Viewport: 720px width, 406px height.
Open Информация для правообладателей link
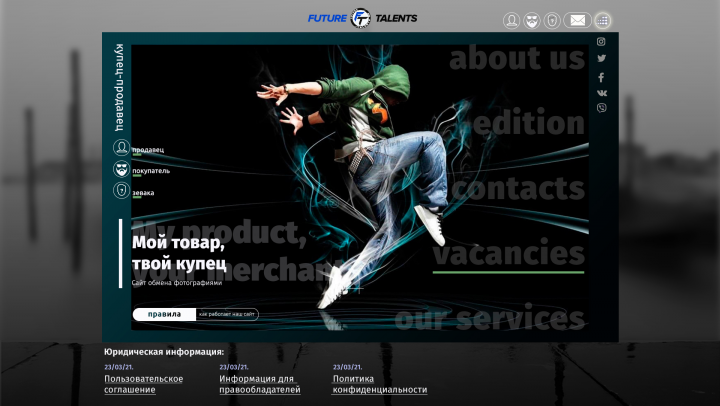(260, 384)
